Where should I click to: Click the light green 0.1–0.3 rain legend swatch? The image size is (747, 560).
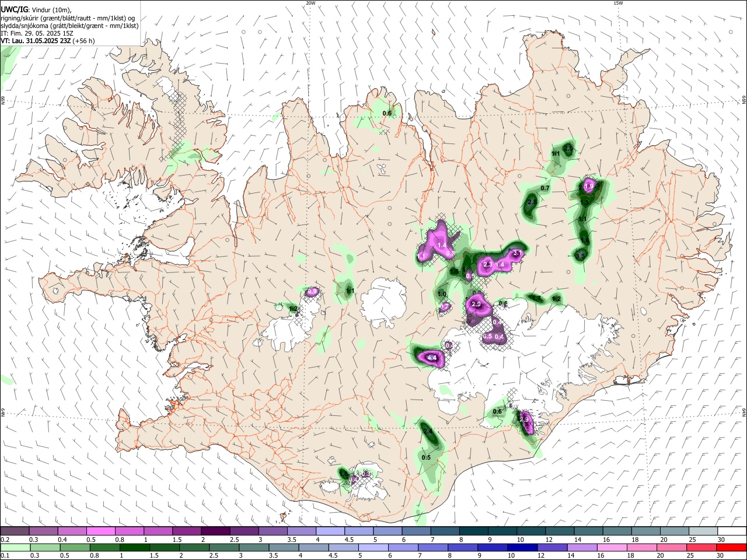point(15,548)
